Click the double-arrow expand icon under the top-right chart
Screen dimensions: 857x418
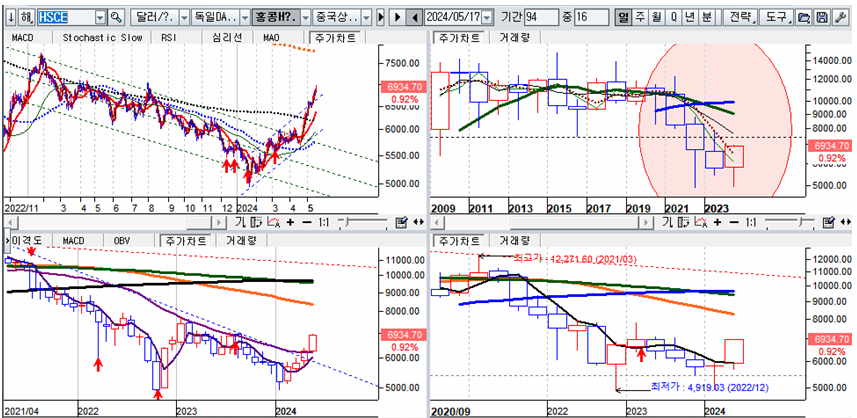pyautogui.click(x=846, y=222)
